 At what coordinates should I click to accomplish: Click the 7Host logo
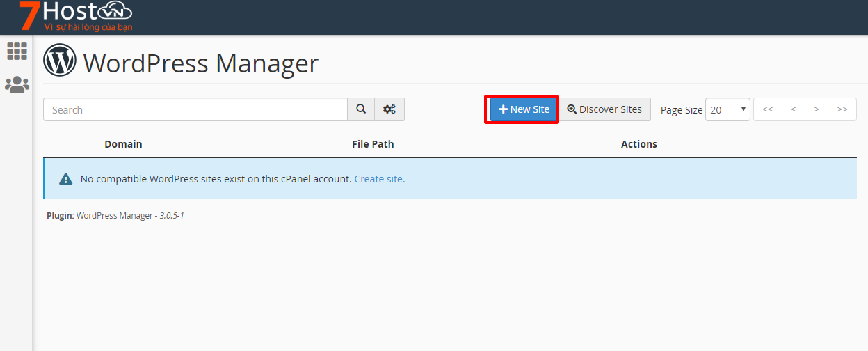(x=76, y=17)
